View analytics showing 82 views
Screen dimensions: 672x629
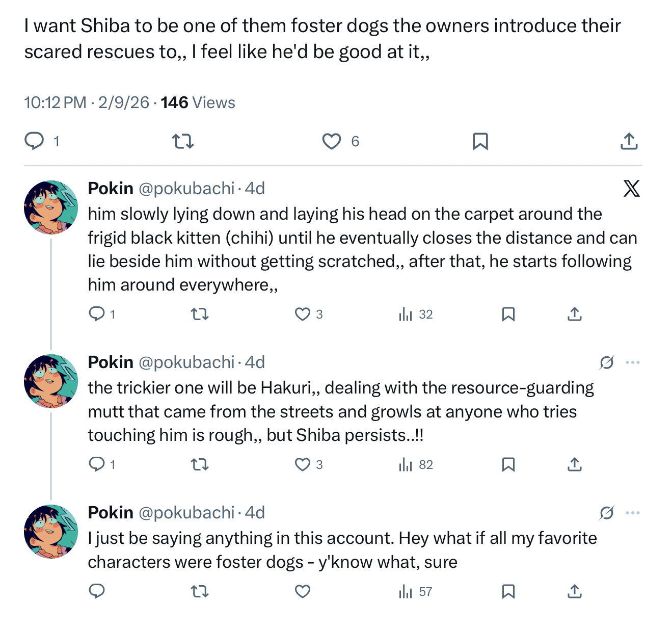(415, 464)
